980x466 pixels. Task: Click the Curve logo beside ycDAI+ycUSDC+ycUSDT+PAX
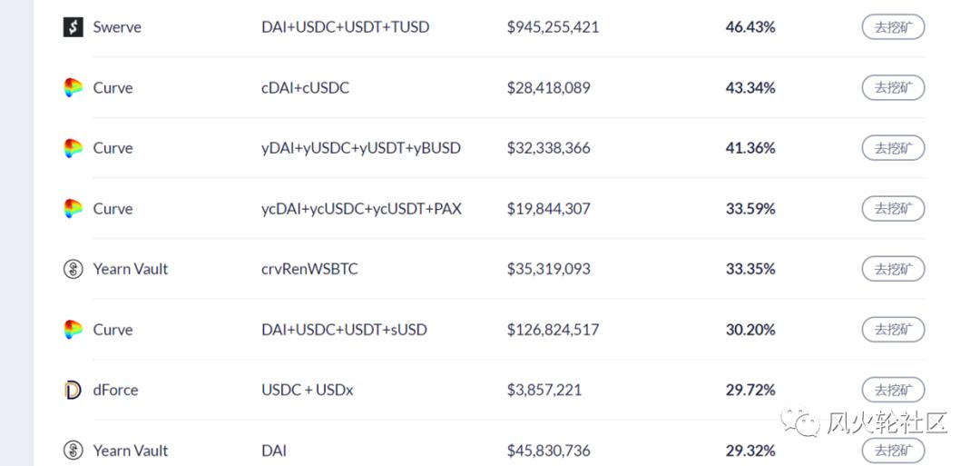click(73, 209)
